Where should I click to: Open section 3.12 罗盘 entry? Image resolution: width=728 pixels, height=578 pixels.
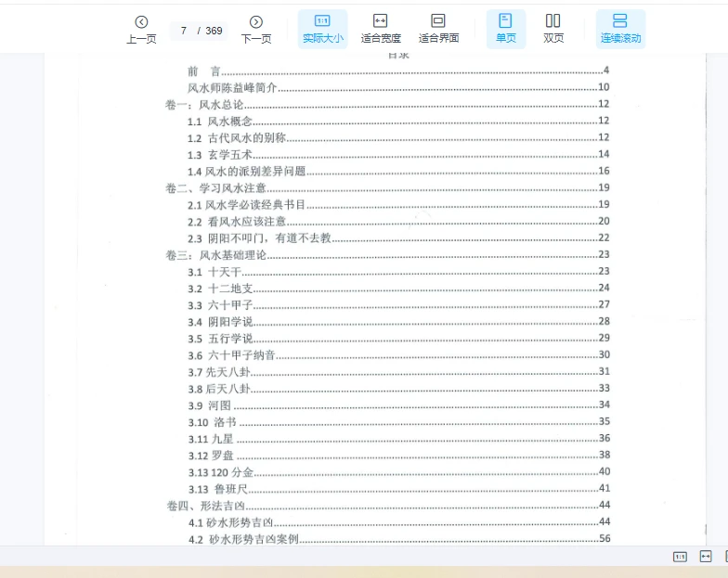212,455
